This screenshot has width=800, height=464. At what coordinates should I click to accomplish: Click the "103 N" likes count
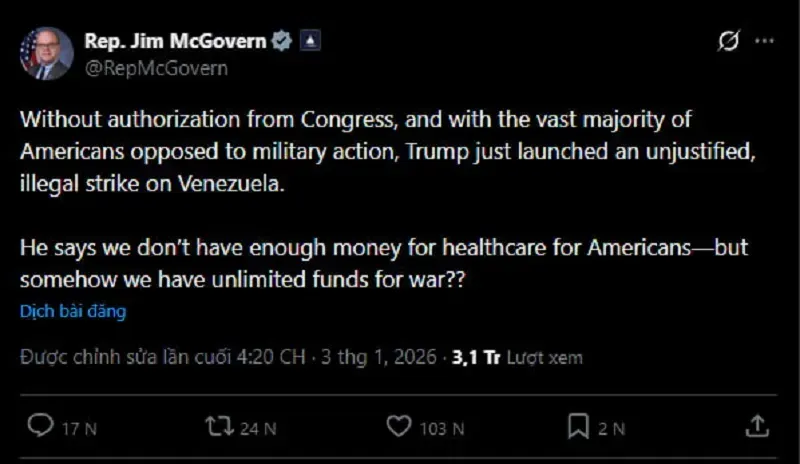tap(441, 428)
